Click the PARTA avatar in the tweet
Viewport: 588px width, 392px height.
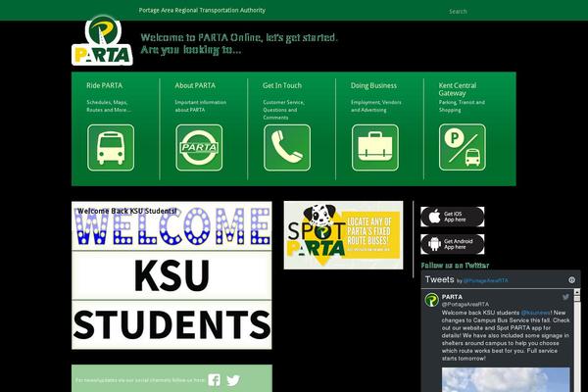431,300
